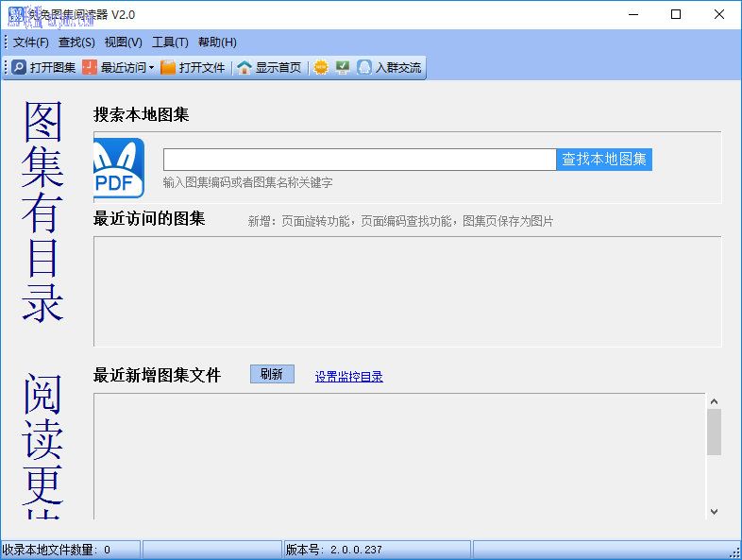
Task: Click the orange new-badge toolbar icon
Action: tap(321, 68)
